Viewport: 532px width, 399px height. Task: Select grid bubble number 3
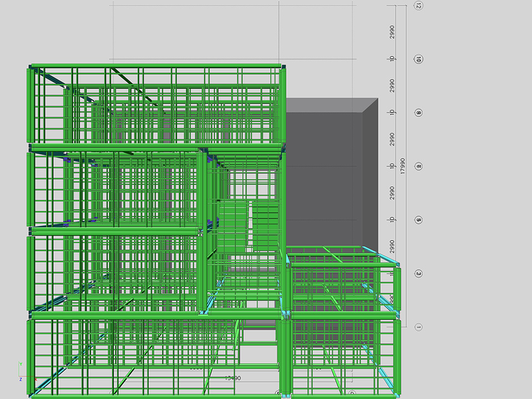(x=418, y=274)
